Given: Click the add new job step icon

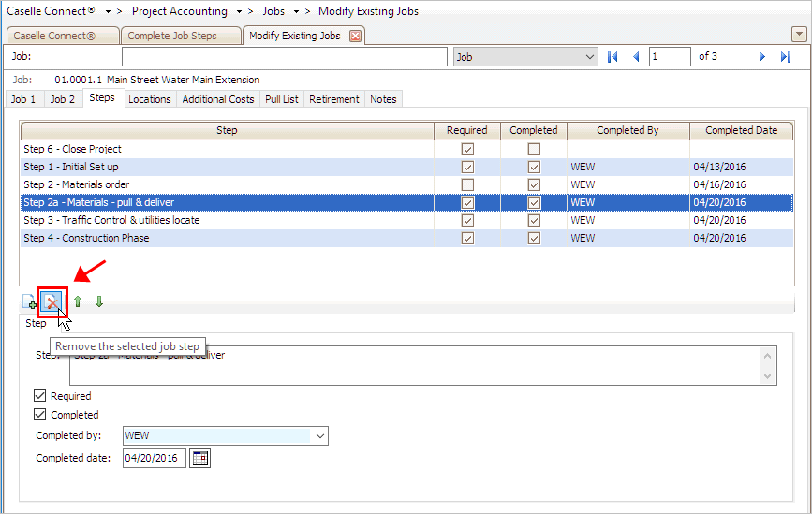Looking at the screenshot, I should pos(29,302).
